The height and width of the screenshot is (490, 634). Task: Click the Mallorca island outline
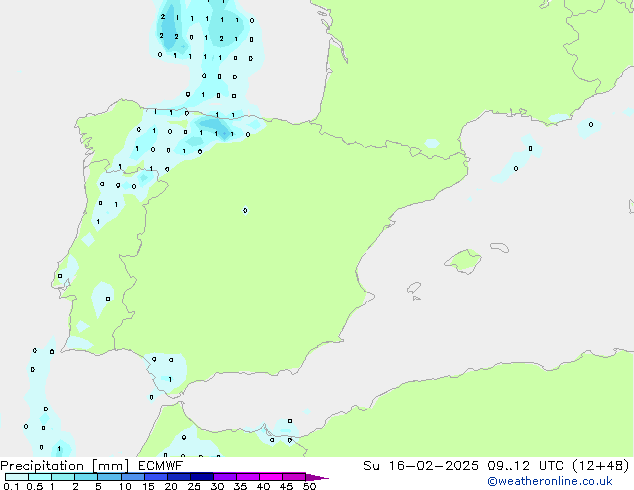tap(463, 261)
